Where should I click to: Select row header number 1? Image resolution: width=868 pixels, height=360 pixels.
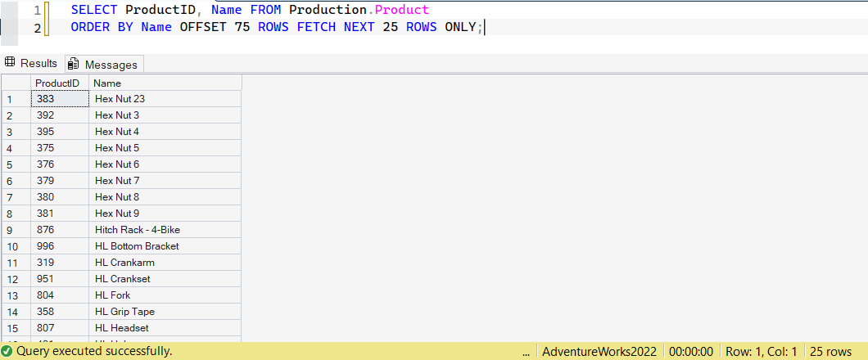(x=16, y=100)
